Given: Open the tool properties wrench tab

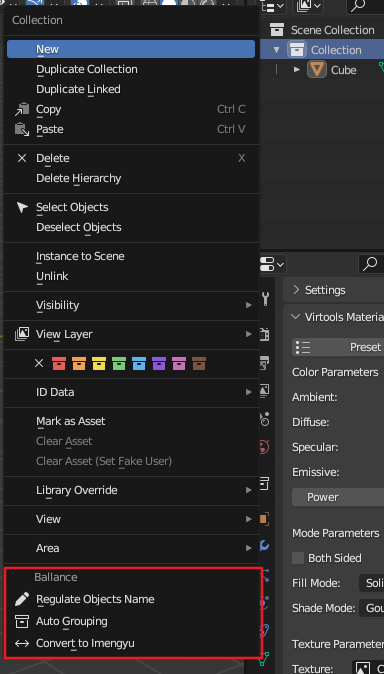Looking at the screenshot, I should pos(265,299).
